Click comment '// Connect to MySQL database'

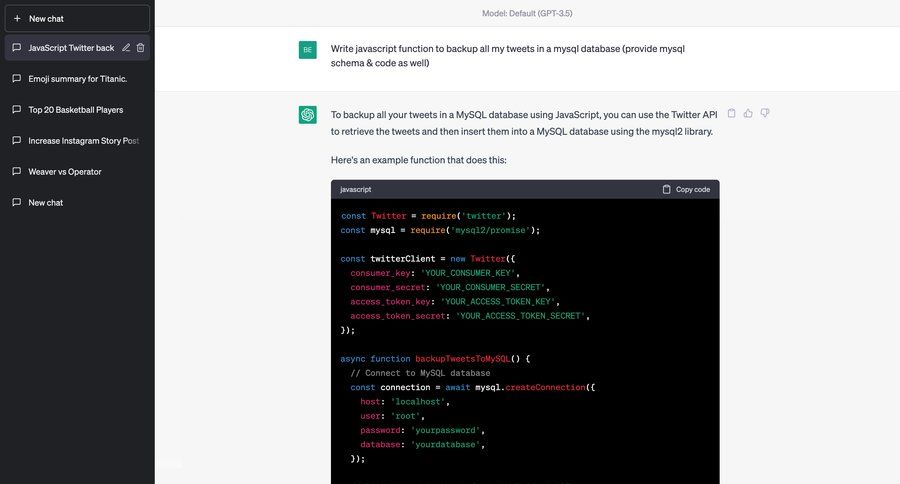[x=420, y=373]
